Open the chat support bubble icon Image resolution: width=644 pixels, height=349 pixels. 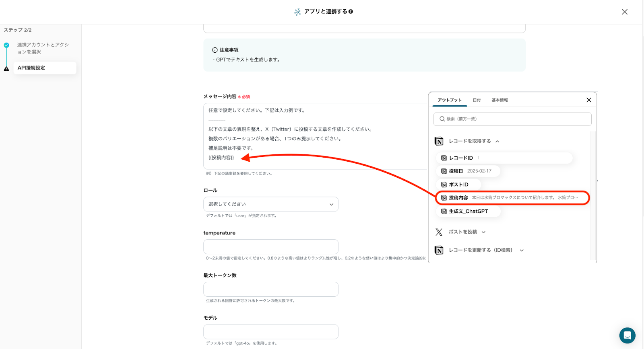click(x=627, y=335)
